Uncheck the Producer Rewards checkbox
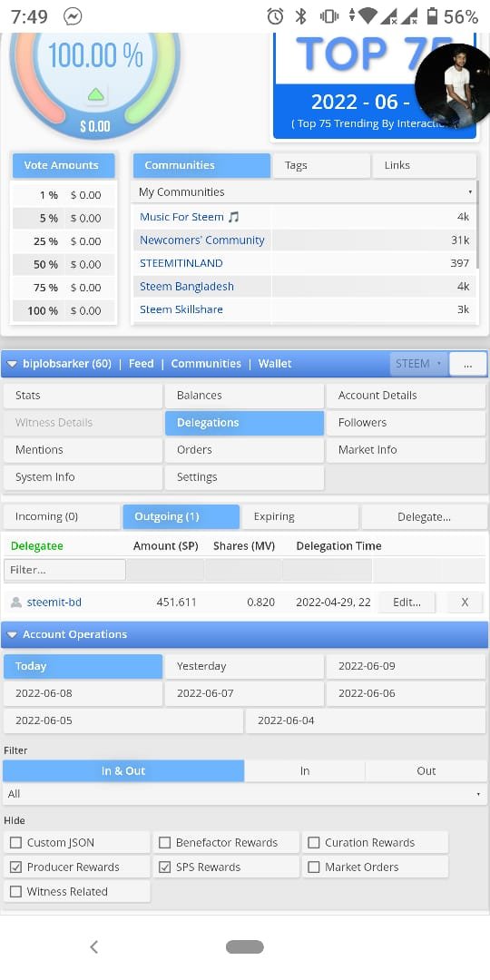 coord(15,867)
